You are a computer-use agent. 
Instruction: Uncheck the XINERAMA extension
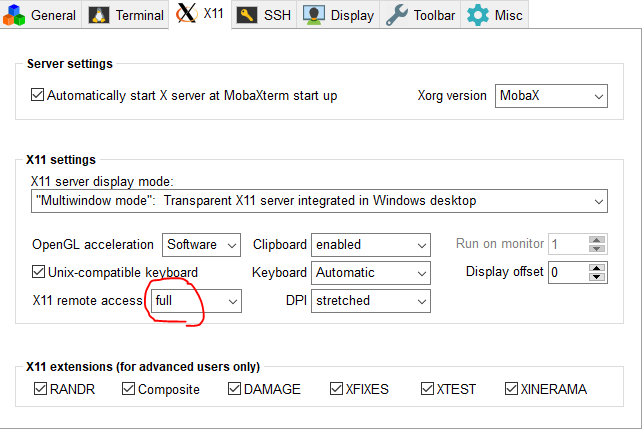[511, 388]
